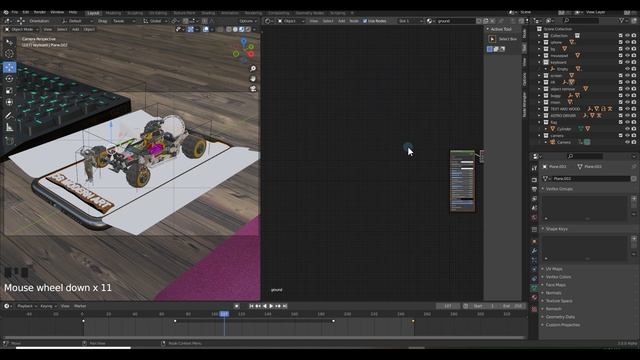Switch to the Layout workspace tab
640x360 pixels.
click(93, 13)
